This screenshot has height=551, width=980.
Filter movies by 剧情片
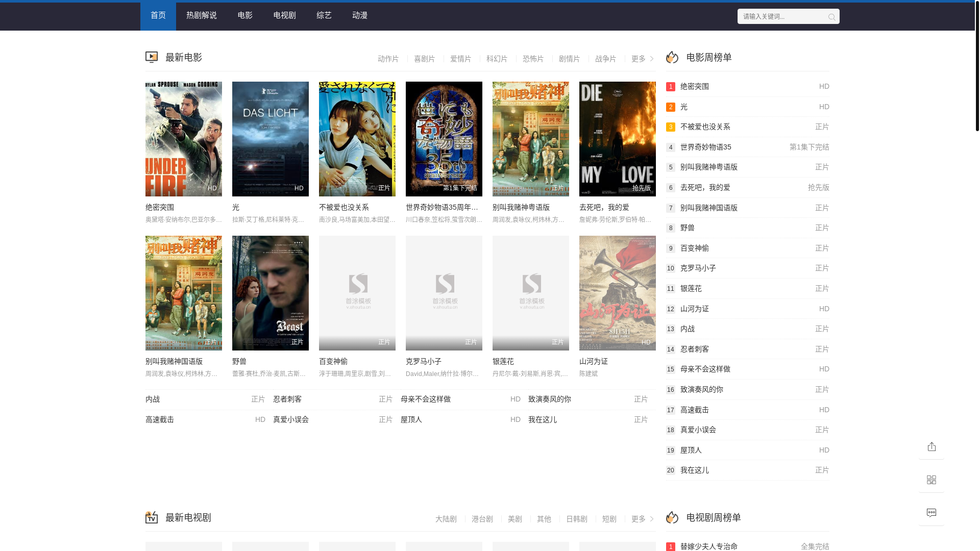(570, 59)
